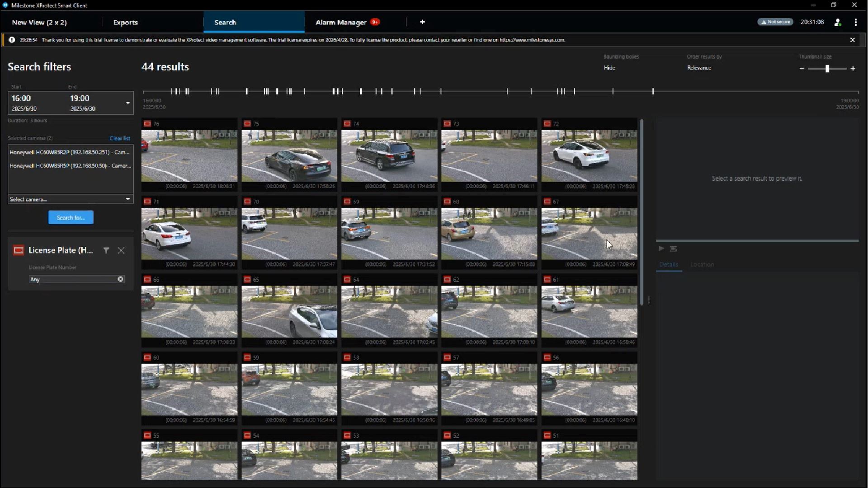Decrease thumbnail size with minus button

[802, 69]
